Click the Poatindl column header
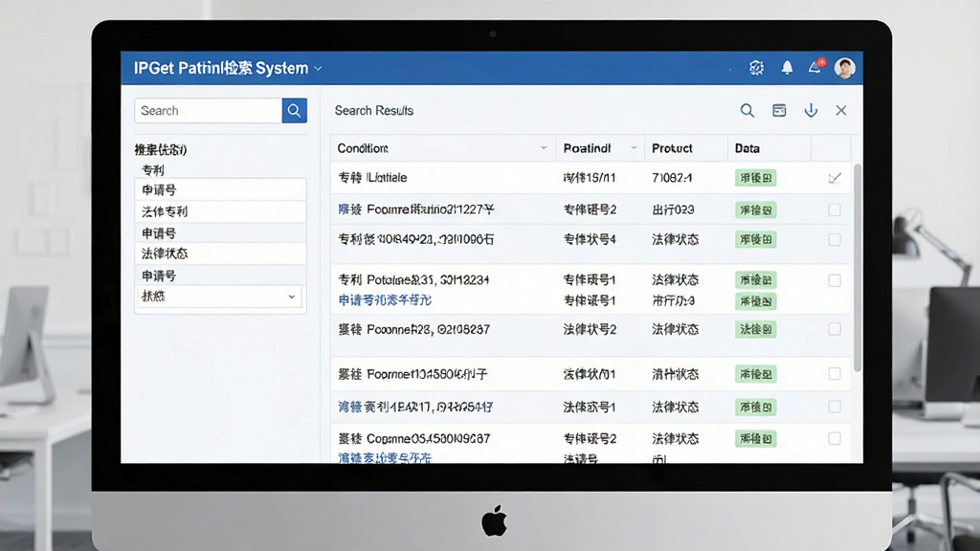980x551 pixels. tap(600, 148)
